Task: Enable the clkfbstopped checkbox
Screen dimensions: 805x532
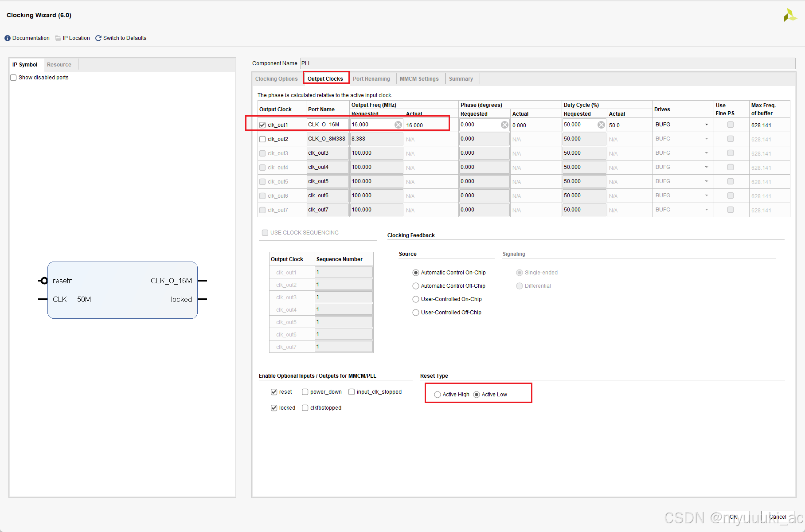Action: [x=305, y=408]
